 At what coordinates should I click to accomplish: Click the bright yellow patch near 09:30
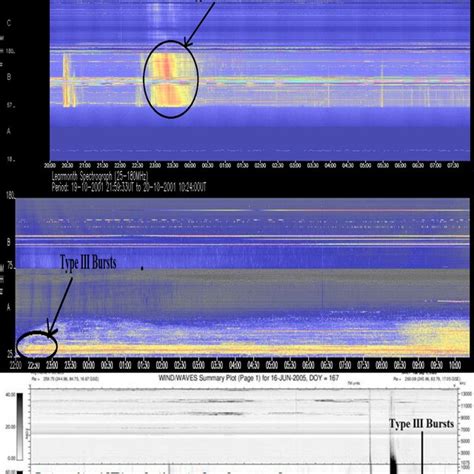[x=437, y=336]
